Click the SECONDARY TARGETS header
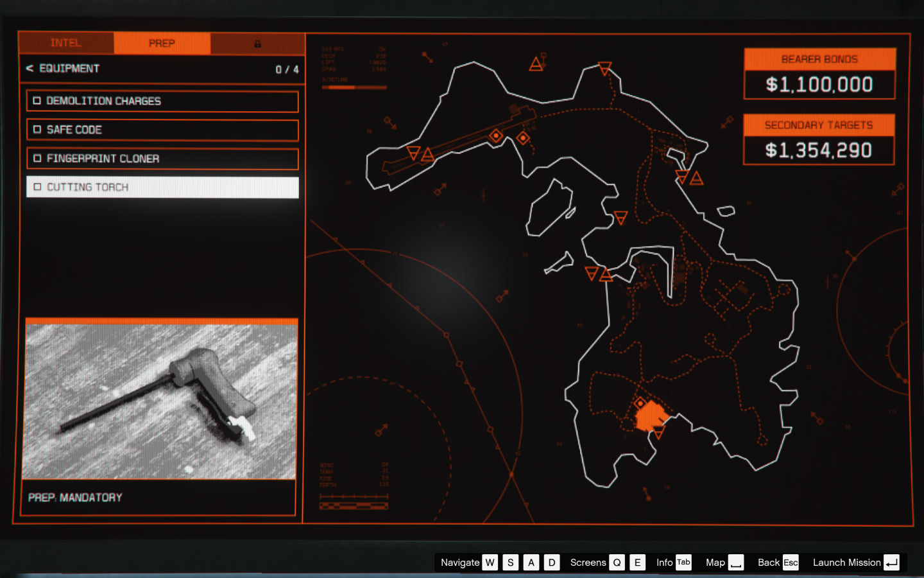The image size is (924, 578). pyautogui.click(x=819, y=125)
